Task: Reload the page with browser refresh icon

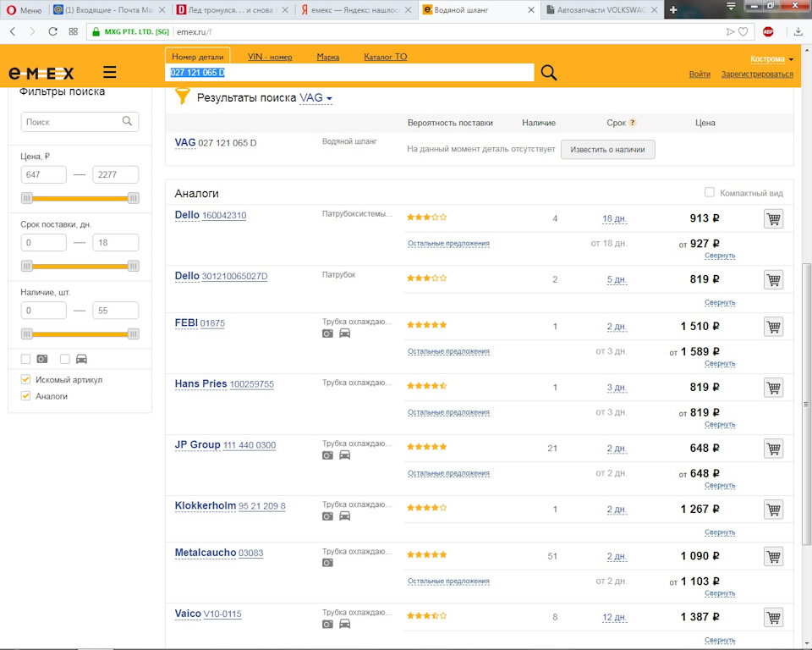Action: (53, 31)
